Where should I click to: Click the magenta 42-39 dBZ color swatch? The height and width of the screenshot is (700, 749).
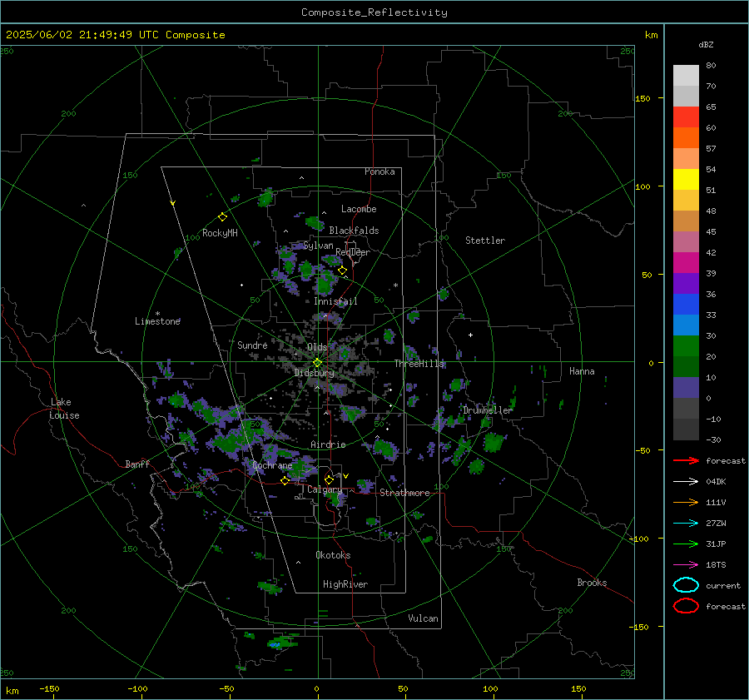pos(686,263)
